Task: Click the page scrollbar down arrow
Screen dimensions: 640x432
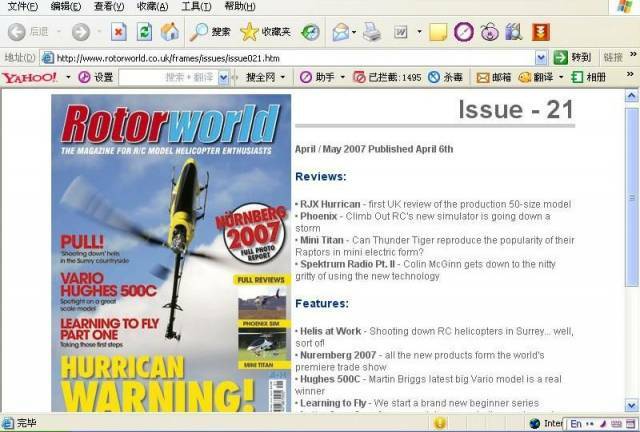Action: pos(631,405)
